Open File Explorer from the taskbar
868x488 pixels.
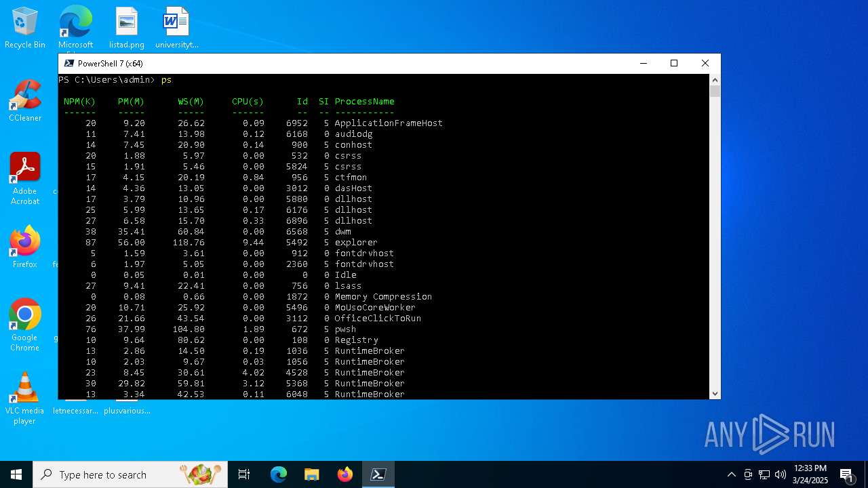[312, 474]
